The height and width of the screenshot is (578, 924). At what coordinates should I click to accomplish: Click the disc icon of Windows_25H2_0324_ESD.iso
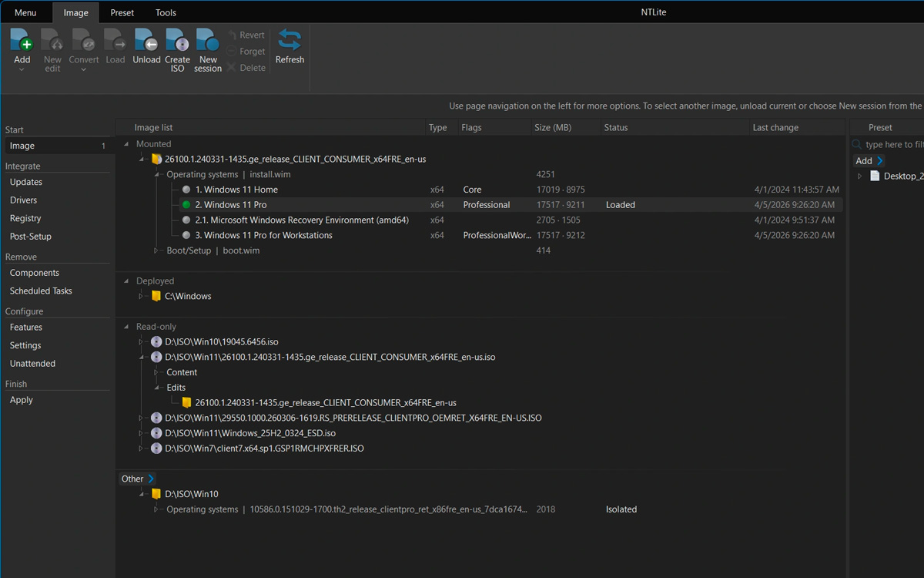(156, 433)
